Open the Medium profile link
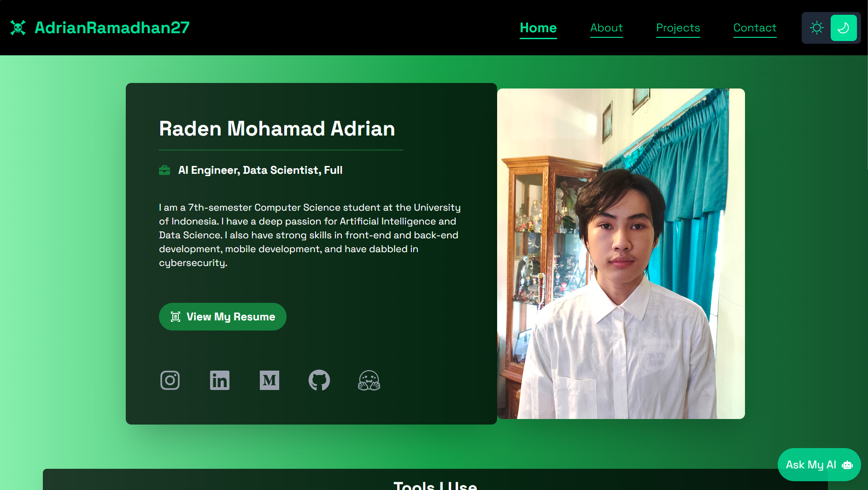The height and width of the screenshot is (490, 868). click(x=270, y=380)
